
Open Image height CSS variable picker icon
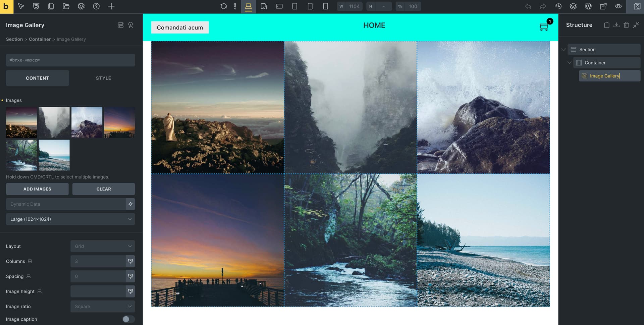130,291
